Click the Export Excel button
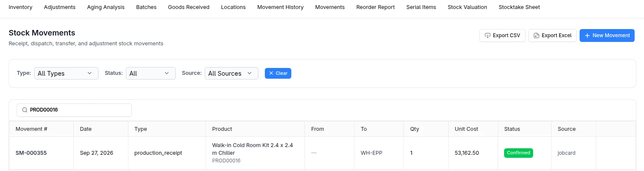This screenshot has height=171, width=644. (x=552, y=35)
